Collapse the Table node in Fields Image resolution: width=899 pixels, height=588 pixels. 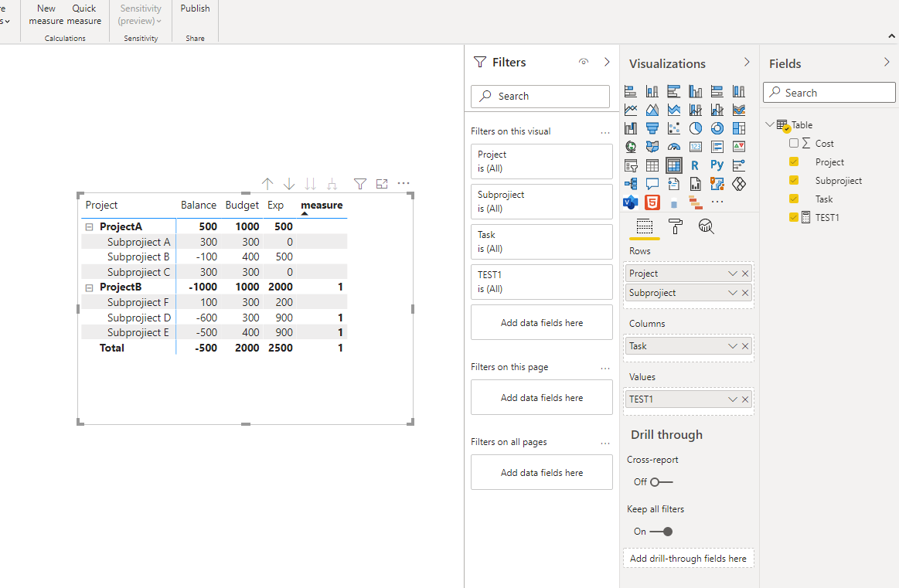770,124
